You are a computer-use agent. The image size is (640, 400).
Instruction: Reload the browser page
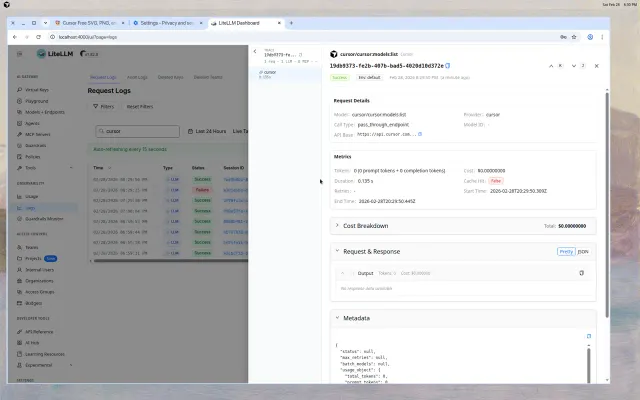coord(38,37)
